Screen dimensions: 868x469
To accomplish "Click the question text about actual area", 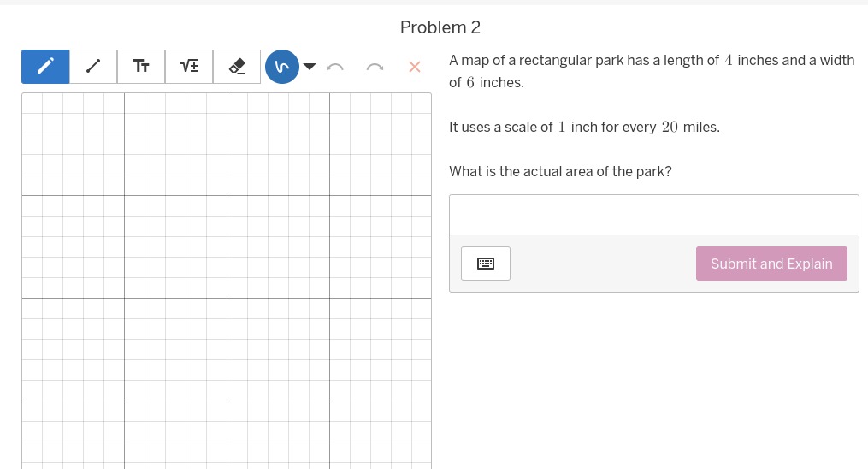I will click(560, 171).
